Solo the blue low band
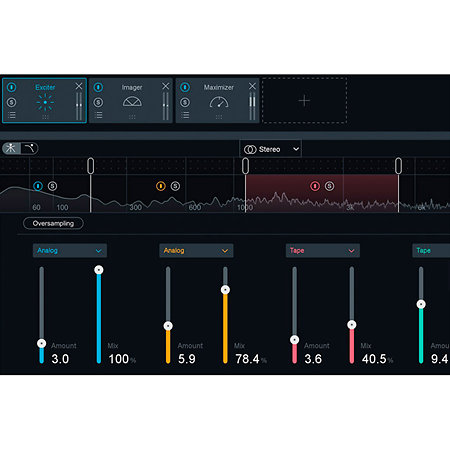The height and width of the screenshot is (450, 450). [52, 186]
